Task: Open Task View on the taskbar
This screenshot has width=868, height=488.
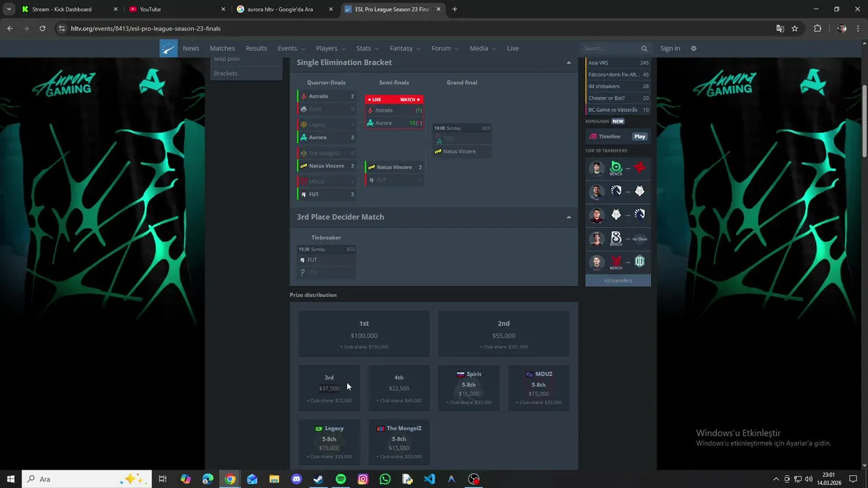Action: pyautogui.click(x=163, y=479)
